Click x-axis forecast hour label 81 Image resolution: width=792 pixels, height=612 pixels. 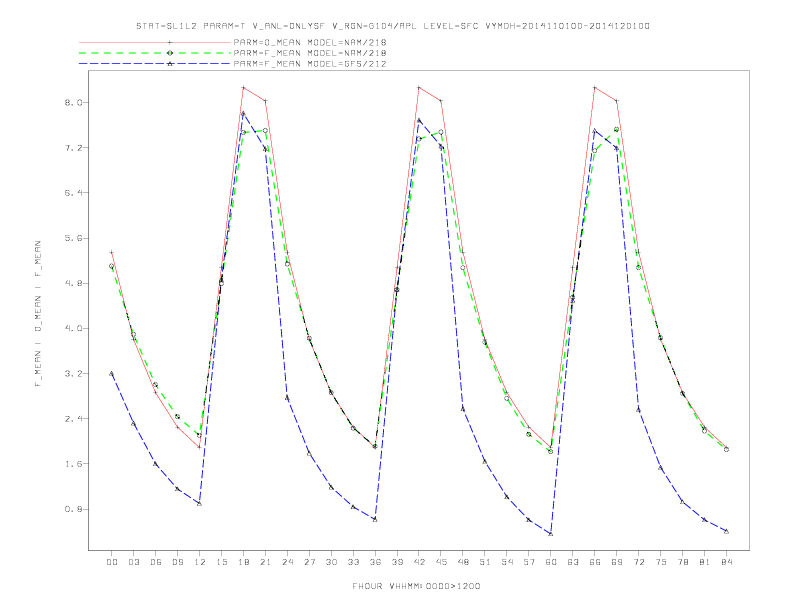705,562
